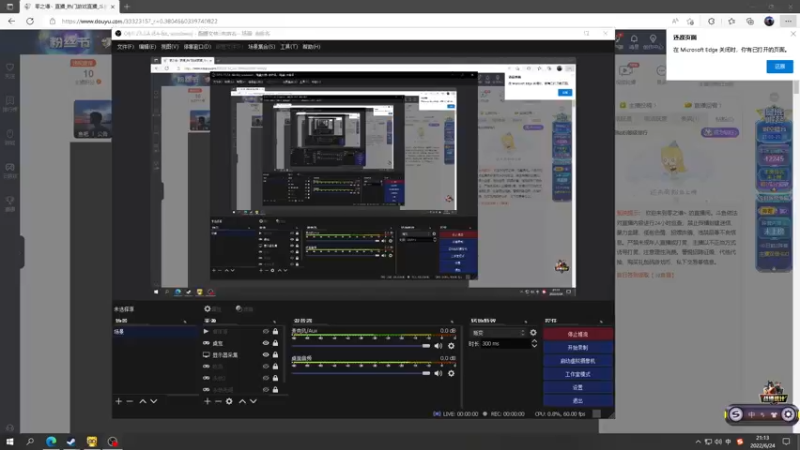The width and height of the screenshot is (800, 450).
Task: Open the OBS 编辑(E) menu
Action: [x=147, y=46]
